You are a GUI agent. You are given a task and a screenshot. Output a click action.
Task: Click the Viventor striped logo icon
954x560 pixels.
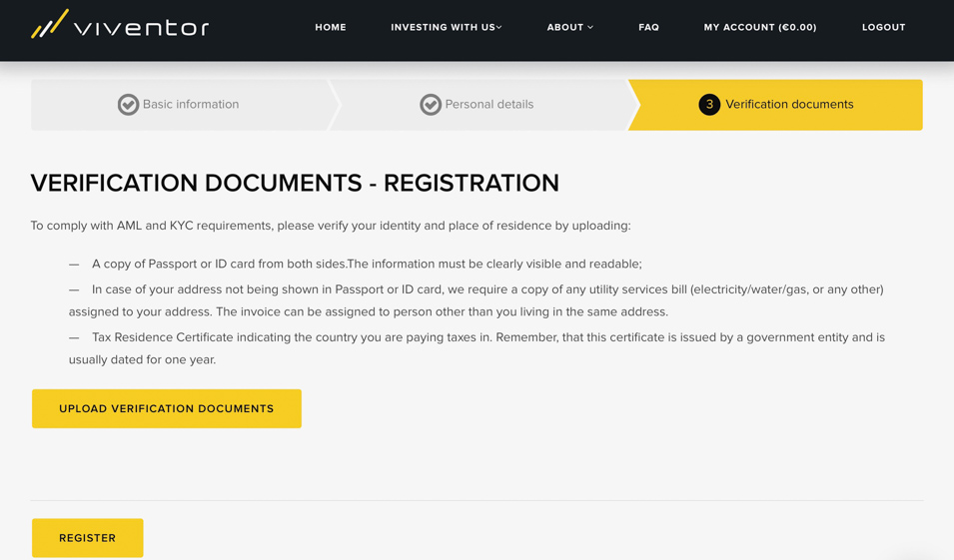(x=49, y=24)
